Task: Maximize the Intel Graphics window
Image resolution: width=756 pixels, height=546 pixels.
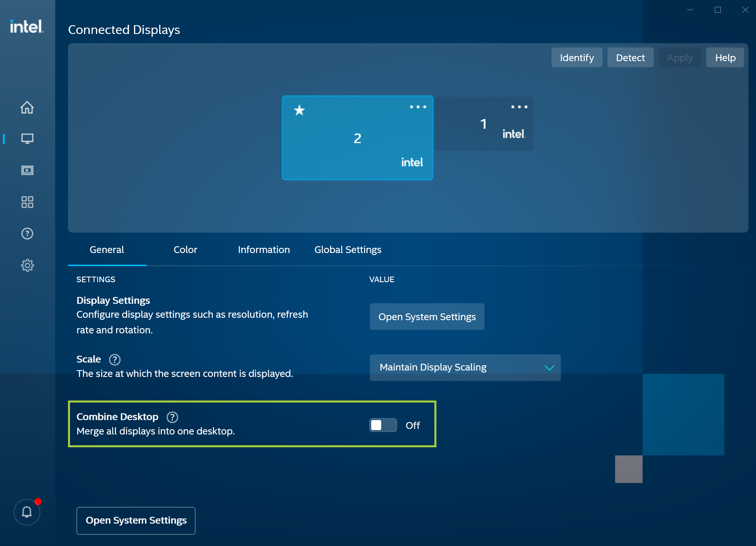Action: click(718, 10)
